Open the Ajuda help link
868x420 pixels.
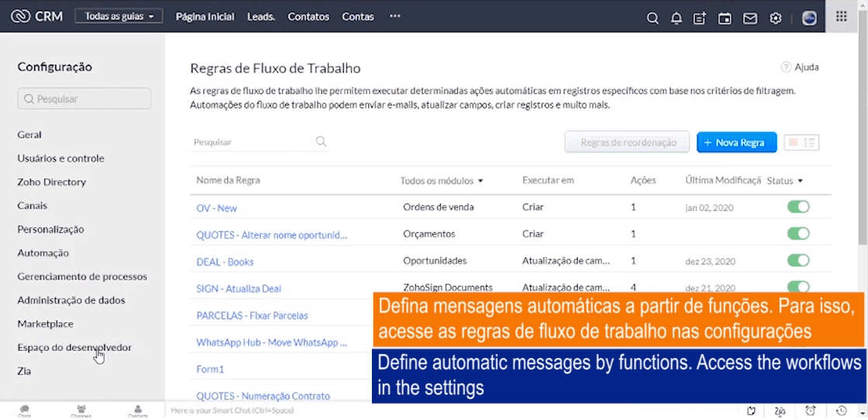click(800, 68)
